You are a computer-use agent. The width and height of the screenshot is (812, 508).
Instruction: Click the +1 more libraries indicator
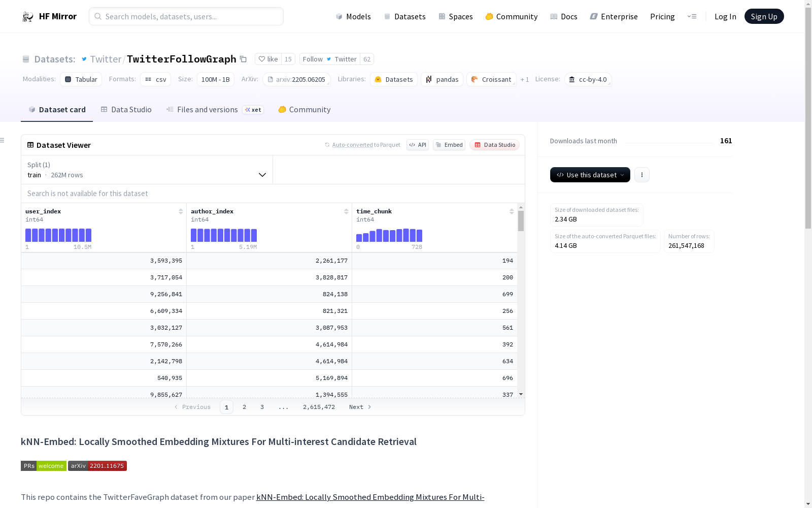[525, 80]
